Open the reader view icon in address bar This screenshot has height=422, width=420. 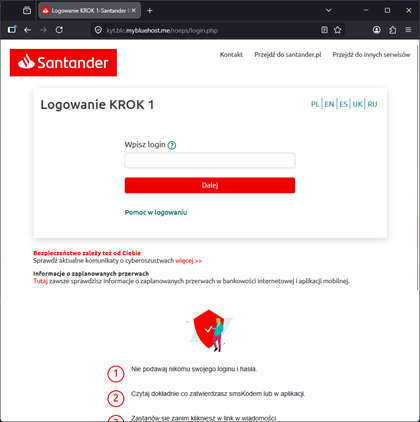coord(324,30)
